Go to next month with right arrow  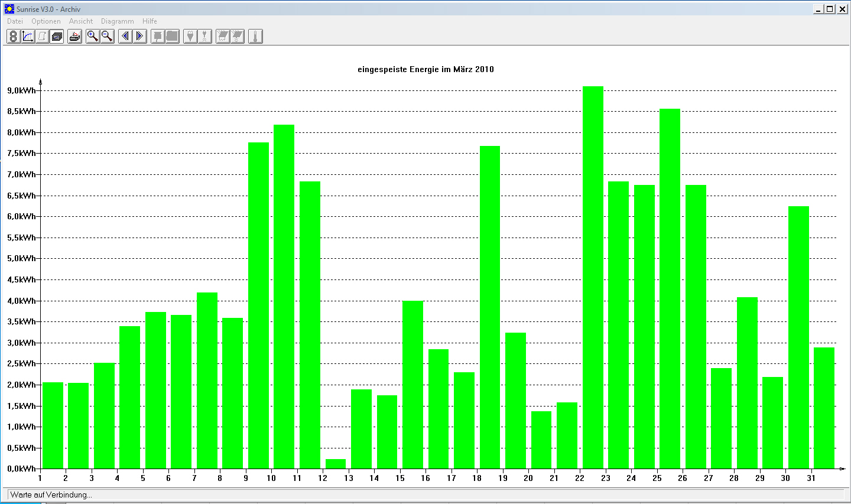(x=139, y=37)
